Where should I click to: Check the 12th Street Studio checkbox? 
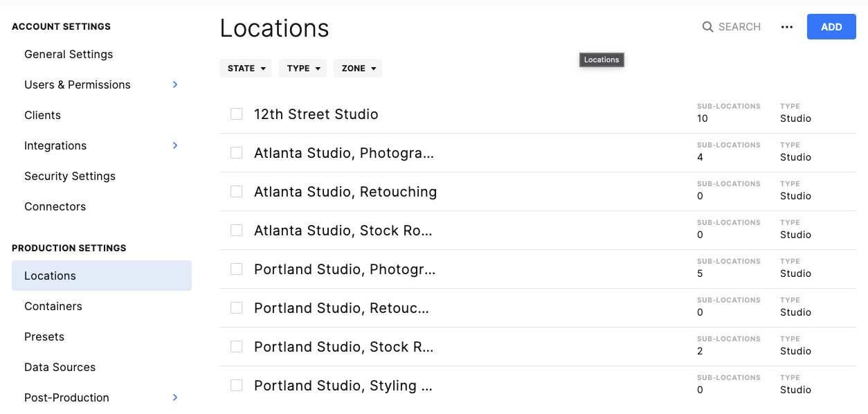click(x=236, y=114)
